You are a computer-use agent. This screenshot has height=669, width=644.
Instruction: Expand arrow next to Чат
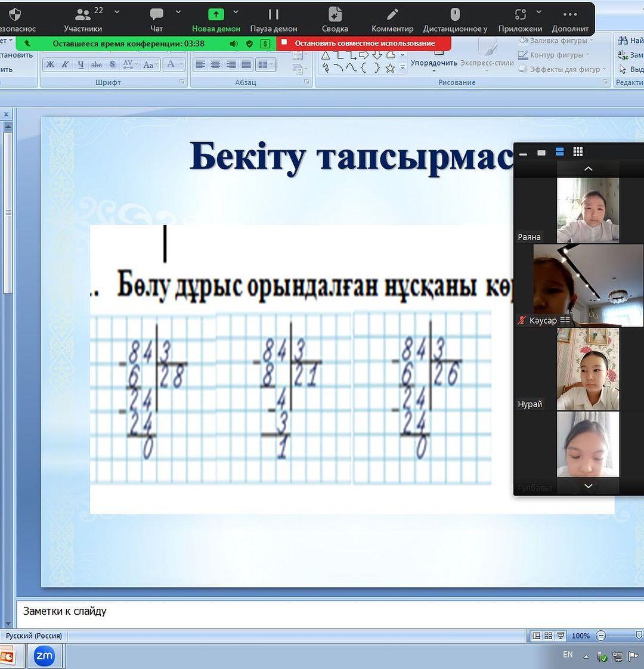pyautogui.click(x=178, y=12)
